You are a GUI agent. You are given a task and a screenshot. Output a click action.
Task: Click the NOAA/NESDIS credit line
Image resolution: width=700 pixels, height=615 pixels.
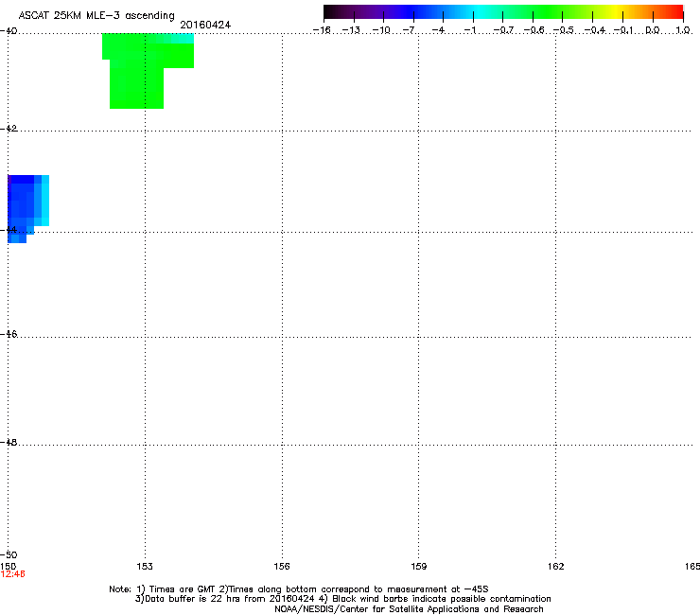(x=409, y=609)
